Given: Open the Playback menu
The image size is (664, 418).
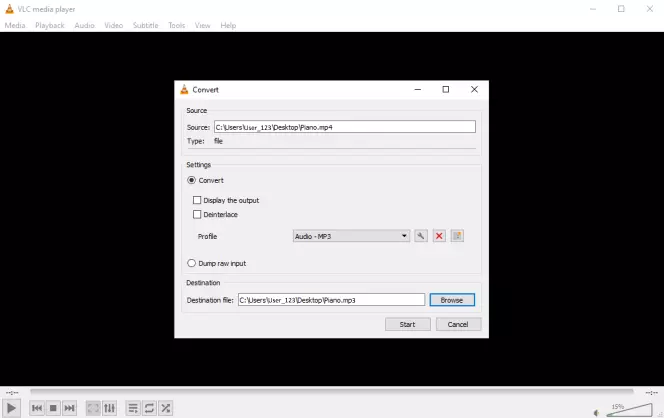Looking at the screenshot, I should coord(50,25).
